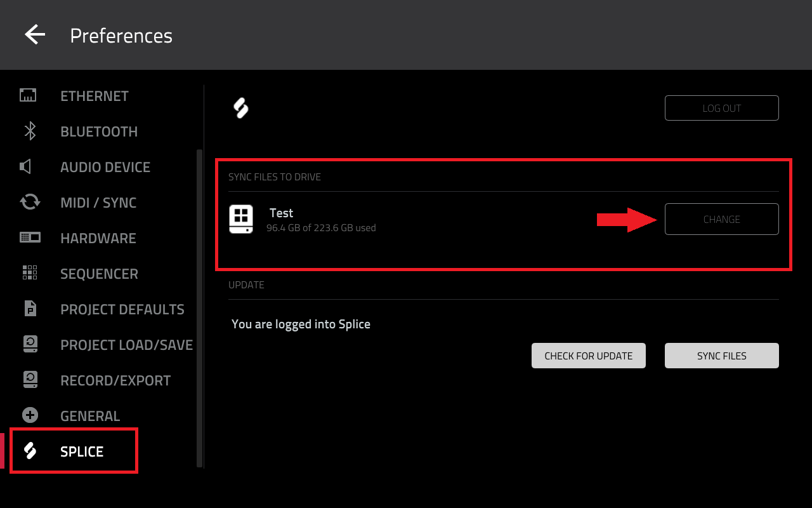Image resolution: width=812 pixels, height=508 pixels.
Task: Click '96.4 GB of 223.6 GB used' text
Action: tap(321, 227)
